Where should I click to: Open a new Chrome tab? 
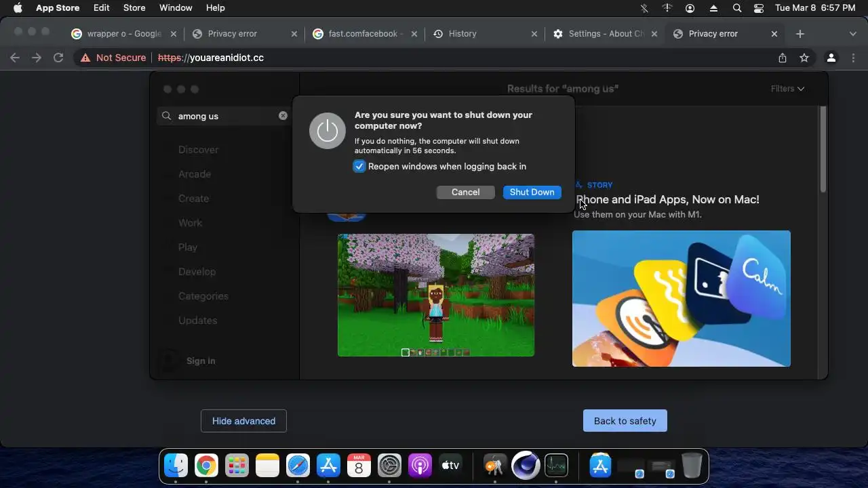click(800, 33)
